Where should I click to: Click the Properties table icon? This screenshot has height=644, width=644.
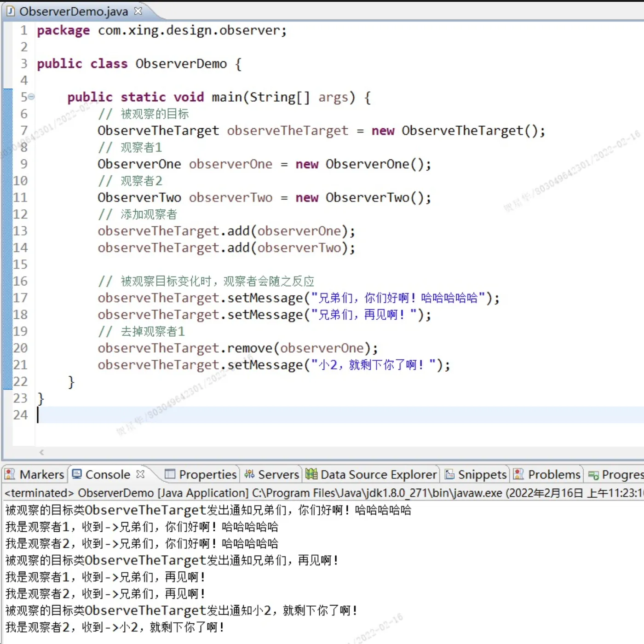[170, 474]
